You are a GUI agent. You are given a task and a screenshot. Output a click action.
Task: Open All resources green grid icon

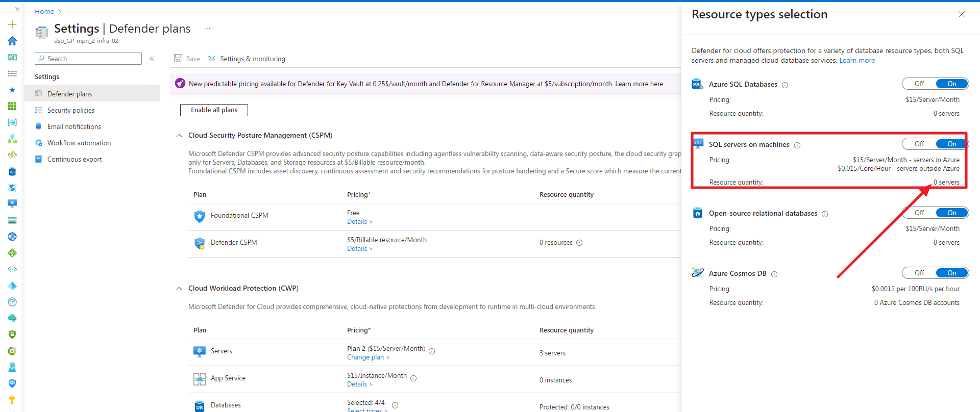click(12, 106)
